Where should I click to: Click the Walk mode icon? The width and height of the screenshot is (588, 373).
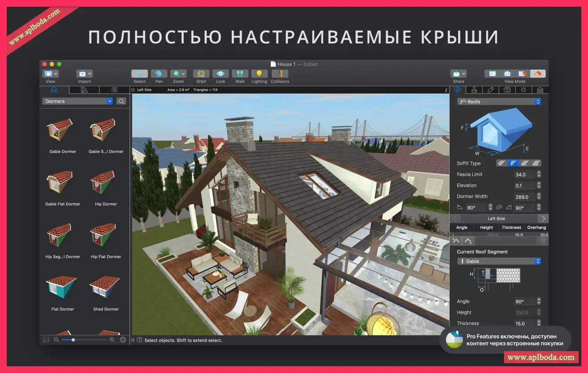pos(240,74)
